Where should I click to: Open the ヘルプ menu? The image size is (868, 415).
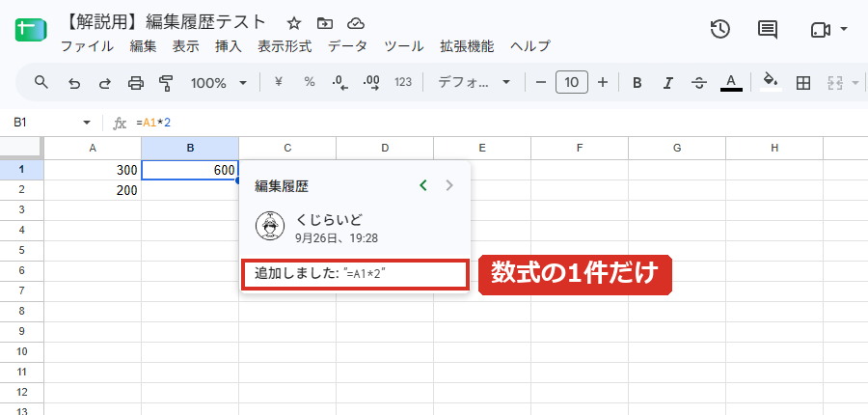pyautogui.click(x=530, y=46)
